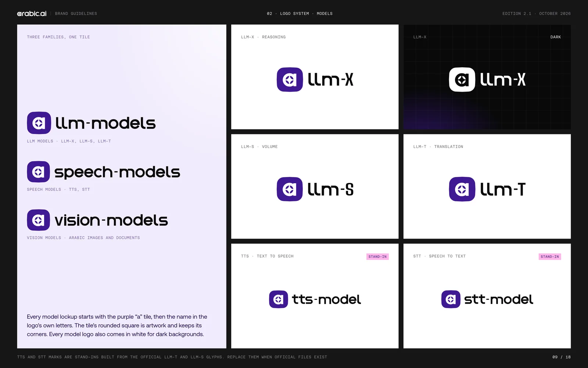The width and height of the screenshot is (588, 368).
Task: Click 'EDITION 2.1 · OCTOBER 2026' text
Action: click(x=537, y=14)
